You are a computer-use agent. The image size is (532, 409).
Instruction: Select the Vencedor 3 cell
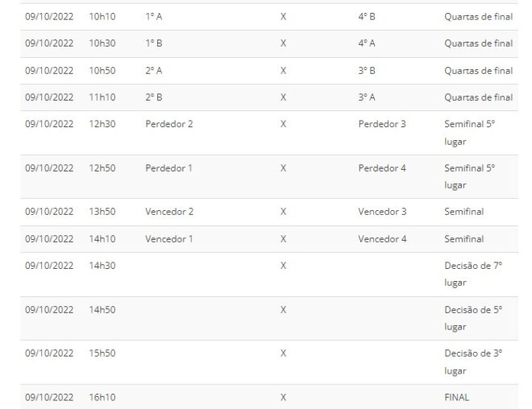point(382,212)
